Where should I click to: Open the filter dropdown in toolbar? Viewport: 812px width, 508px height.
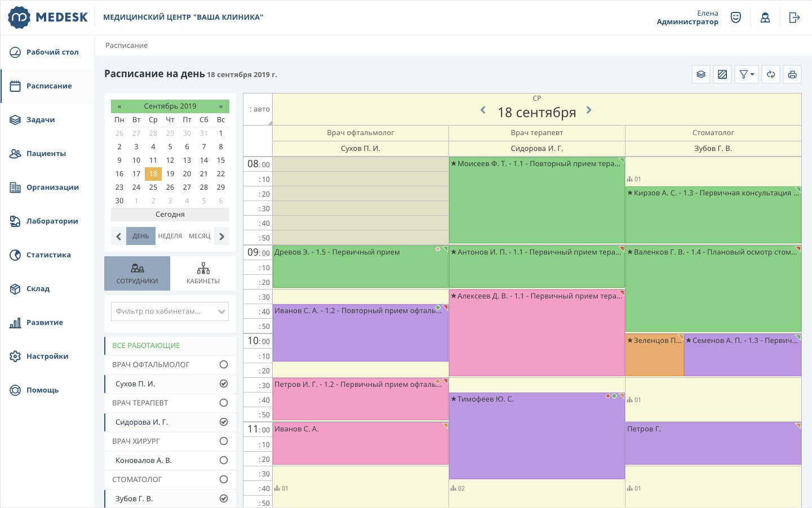(x=747, y=74)
